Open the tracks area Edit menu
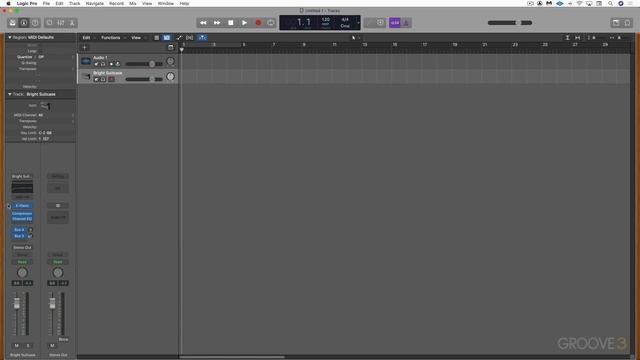 click(87, 38)
